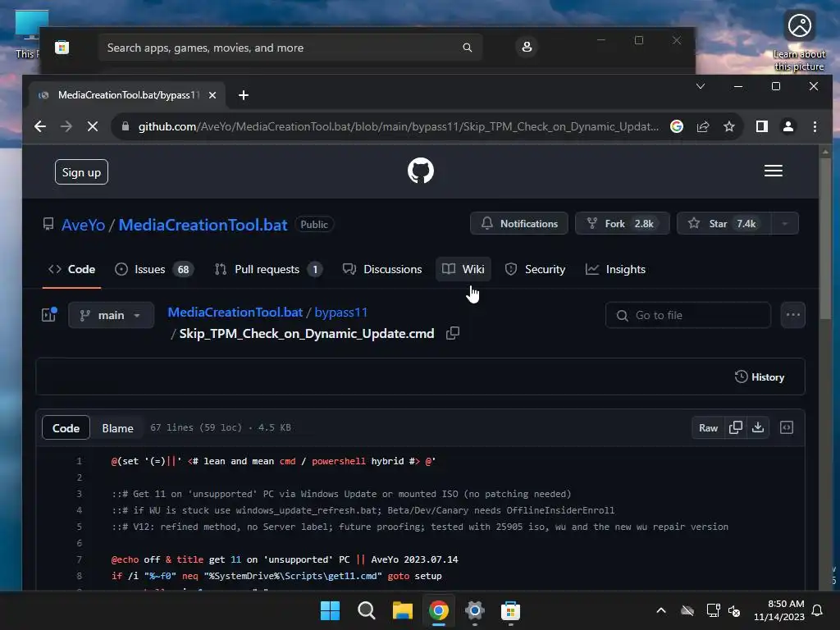Open the Windows Start menu
This screenshot has width=840, height=630.
[330, 610]
